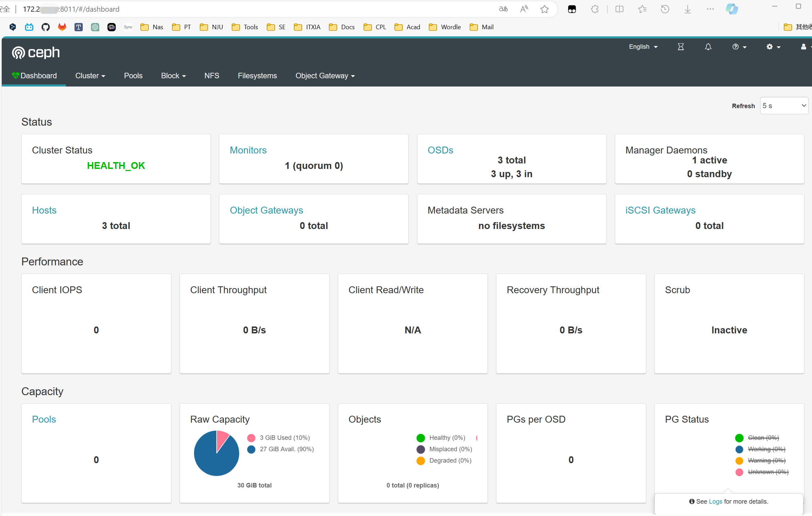
Task: Open the notifications bell icon
Action: pyautogui.click(x=708, y=47)
